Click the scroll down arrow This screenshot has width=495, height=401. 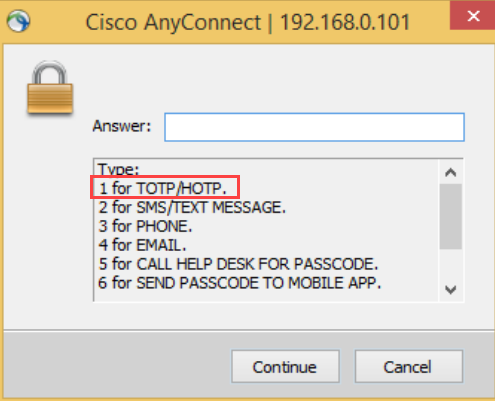click(x=451, y=289)
